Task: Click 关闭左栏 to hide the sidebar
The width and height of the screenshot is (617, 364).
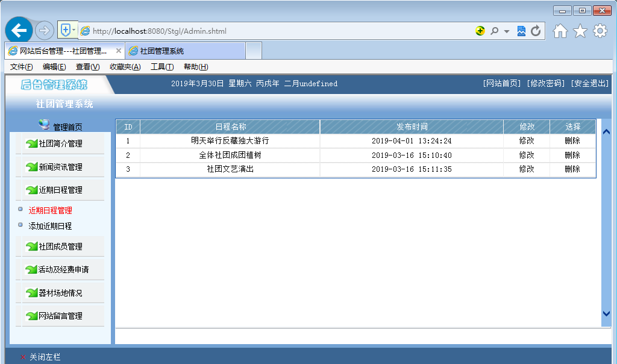Action: coord(45,357)
